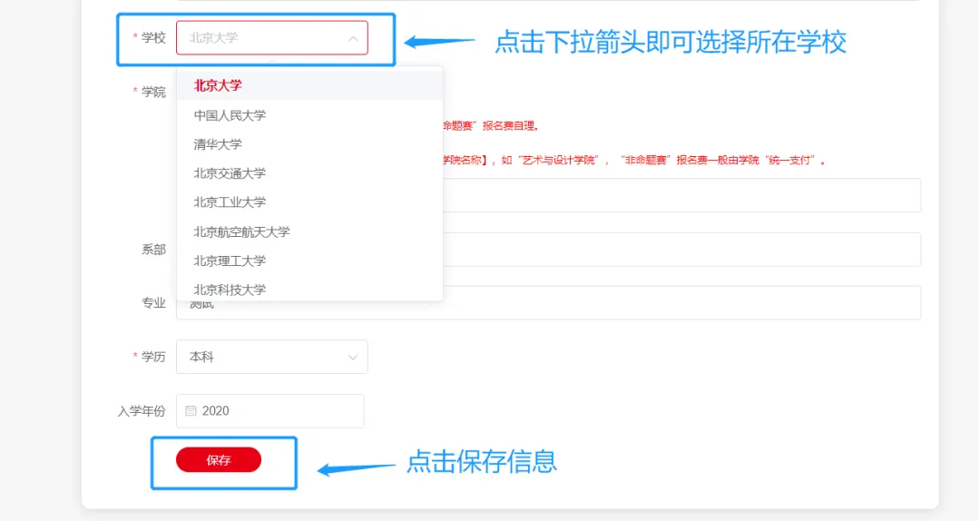Open the 学校 combo box showing 北京大学
This screenshot has height=521, width=980.
(x=272, y=38)
